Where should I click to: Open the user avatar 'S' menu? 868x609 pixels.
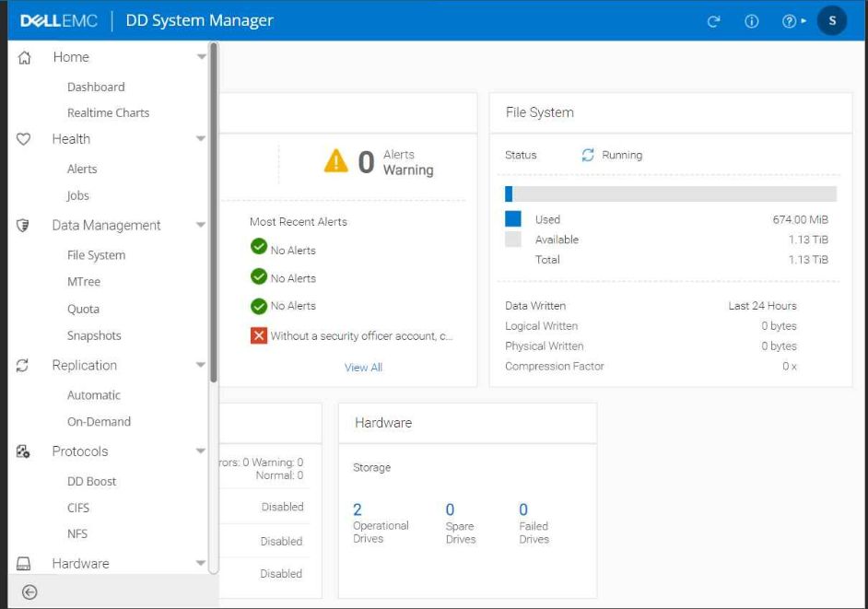click(832, 20)
